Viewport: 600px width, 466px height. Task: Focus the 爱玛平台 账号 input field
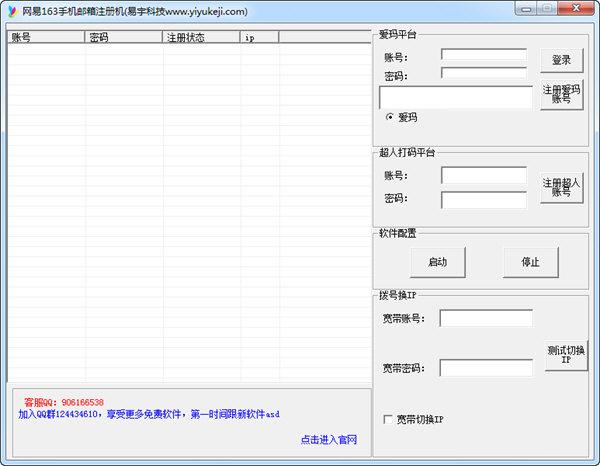tap(484, 54)
